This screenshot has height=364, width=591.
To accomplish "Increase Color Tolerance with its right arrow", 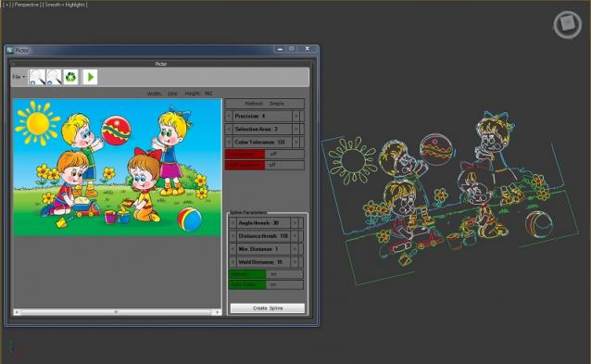I will (295, 142).
